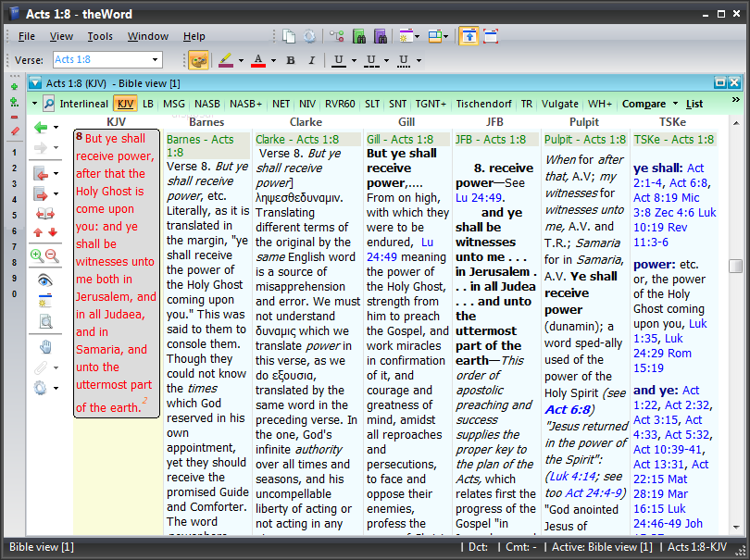Zoom out with the red magnifier icon
The width and height of the screenshot is (750, 560).
pyautogui.click(x=52, y=255)
